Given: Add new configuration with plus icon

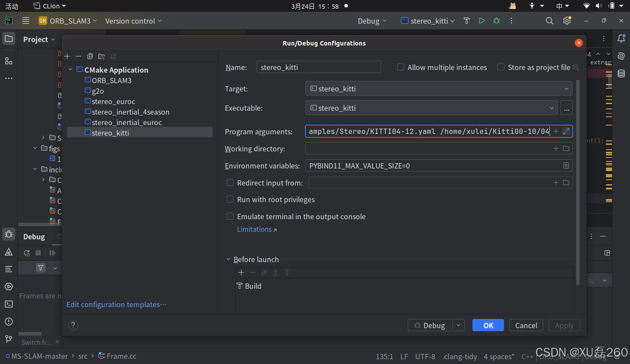Looking at the screenshot, I should pos(67,56).
